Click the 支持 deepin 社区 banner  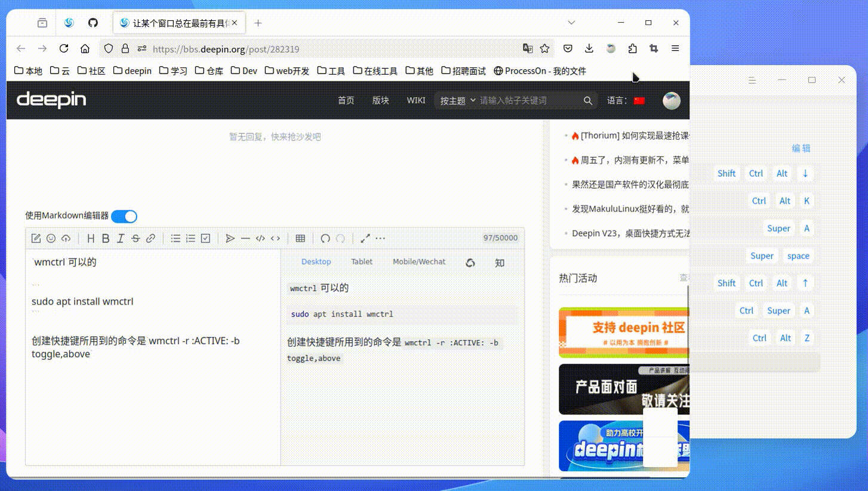click(x=624, y=333)
